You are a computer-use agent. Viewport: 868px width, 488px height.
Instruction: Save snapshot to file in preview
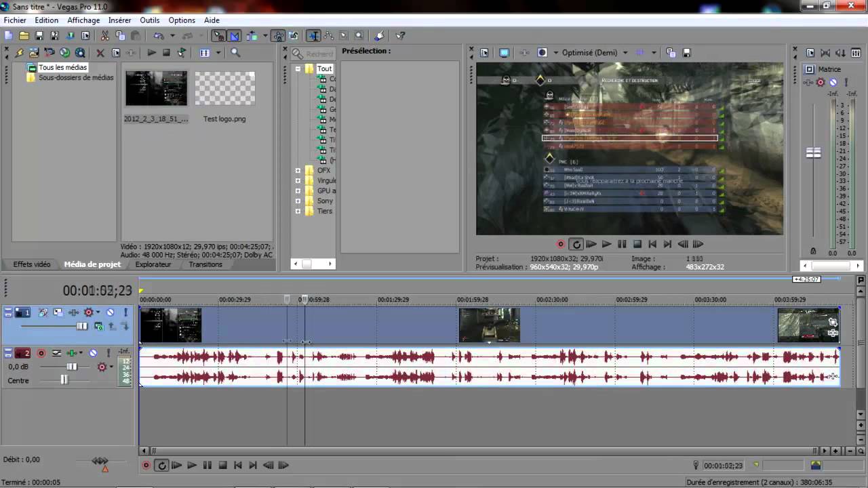(686, 52)
